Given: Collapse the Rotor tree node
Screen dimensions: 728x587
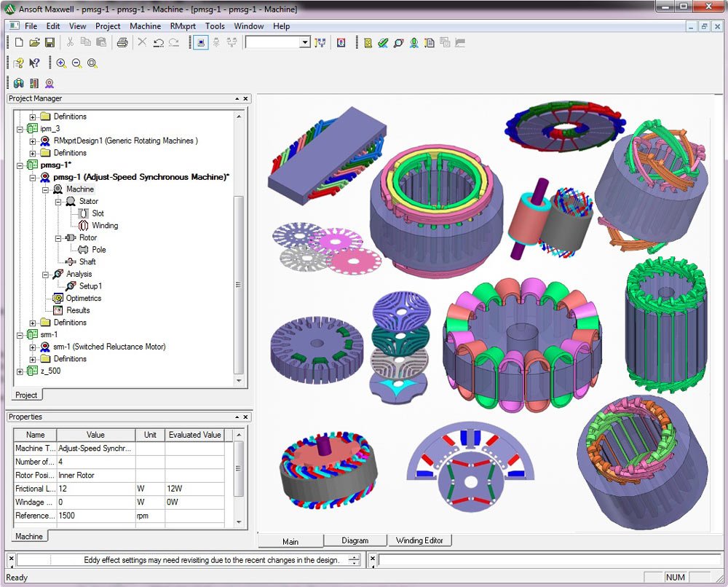Looking at the screenshot, I should tap(58, 238).
